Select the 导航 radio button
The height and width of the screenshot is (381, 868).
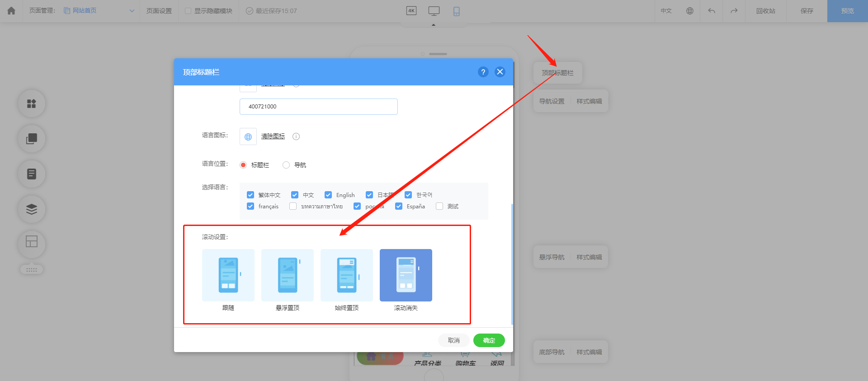pyautogui.click(x=286, y=165)
